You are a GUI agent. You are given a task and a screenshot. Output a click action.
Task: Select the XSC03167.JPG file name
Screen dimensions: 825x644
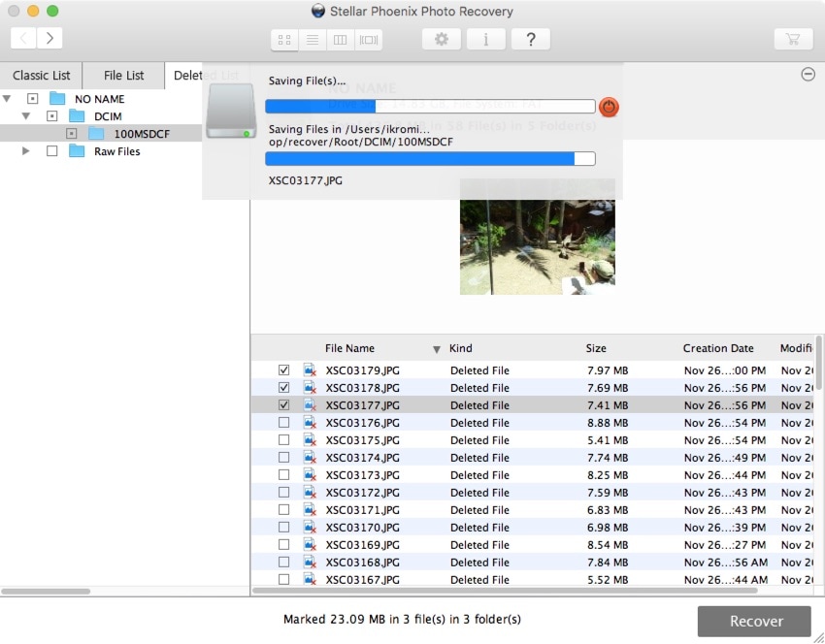[x=363, y=579]
